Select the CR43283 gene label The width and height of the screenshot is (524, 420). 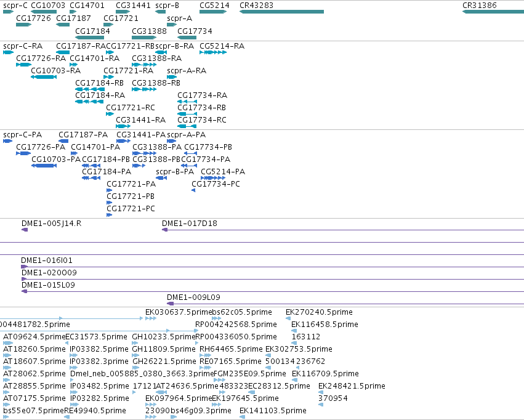click(256, 6)
